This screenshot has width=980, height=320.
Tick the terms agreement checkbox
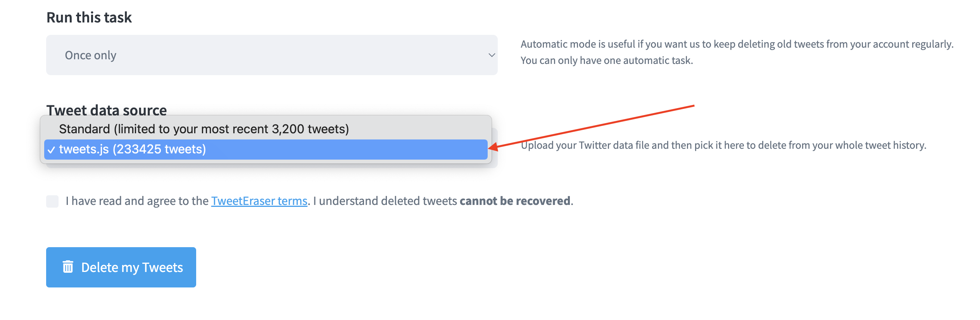[52, 201]
